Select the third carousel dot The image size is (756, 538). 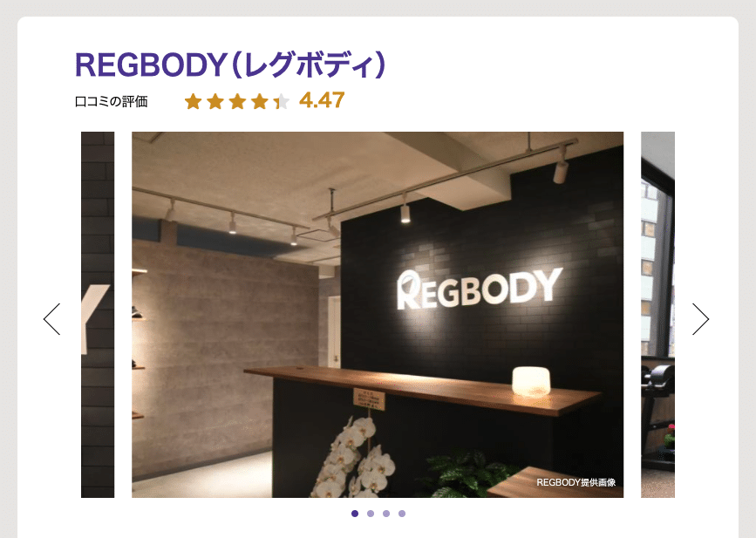tap(386, 514)
